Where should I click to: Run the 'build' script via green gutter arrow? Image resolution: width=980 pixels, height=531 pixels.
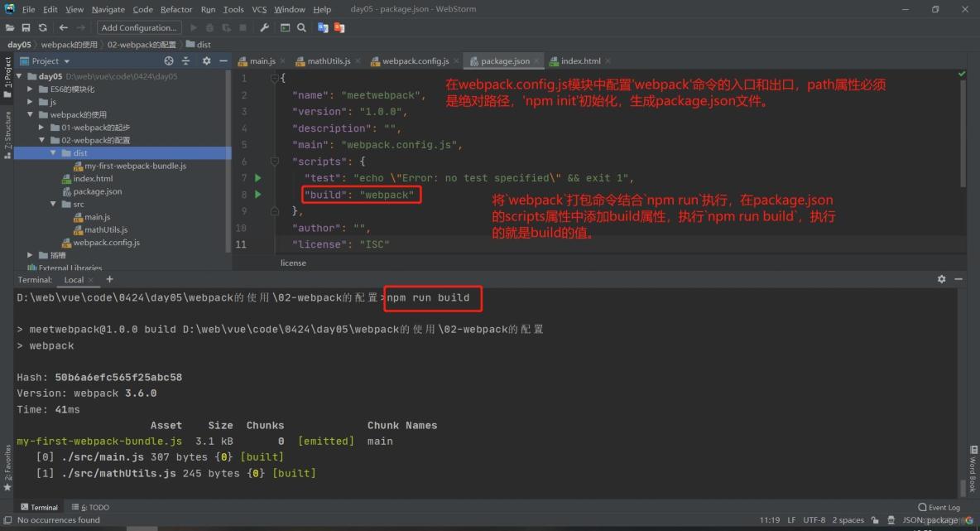pos(257,194)
